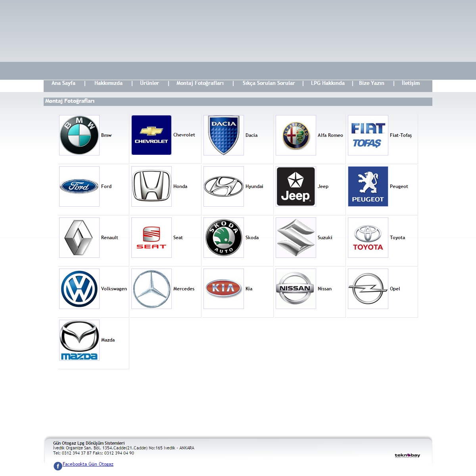Open the Ürünler menu
476x476 pixels.
150,83
